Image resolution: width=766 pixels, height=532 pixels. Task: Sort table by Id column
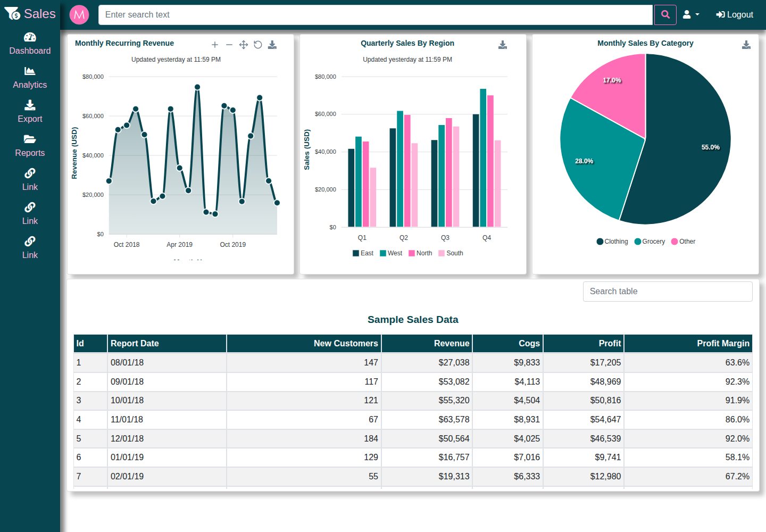pos(90,344)
